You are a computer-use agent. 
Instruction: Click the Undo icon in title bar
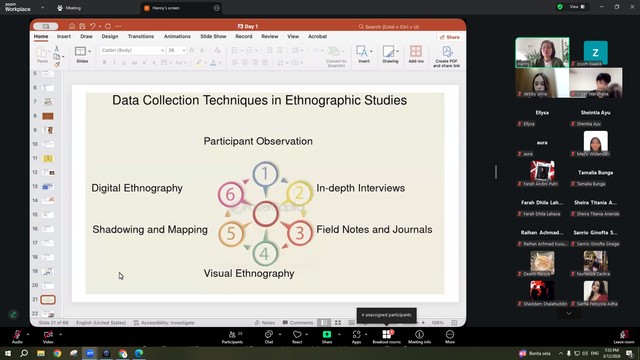pyautogui.click(x=93, y=26)
